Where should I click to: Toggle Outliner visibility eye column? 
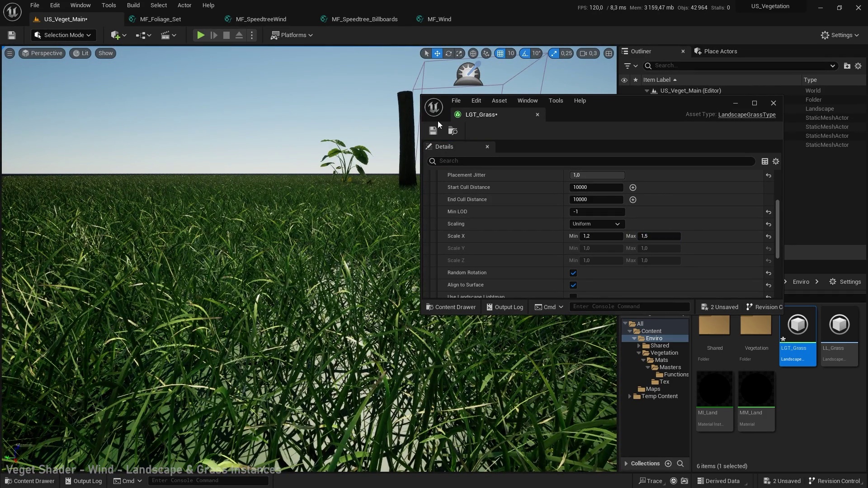pyautogui.click(x=624, y=80)
